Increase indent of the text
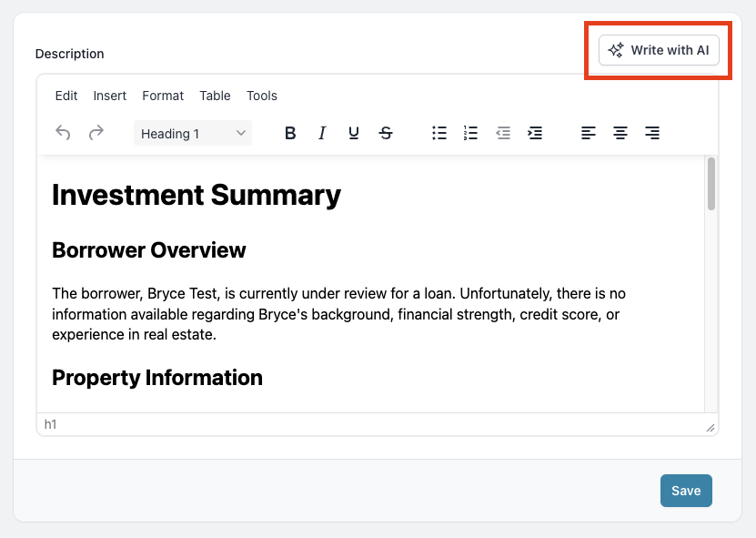Image resolution: width=756 pixels, height=538 pixels. [x=535, y=133]
